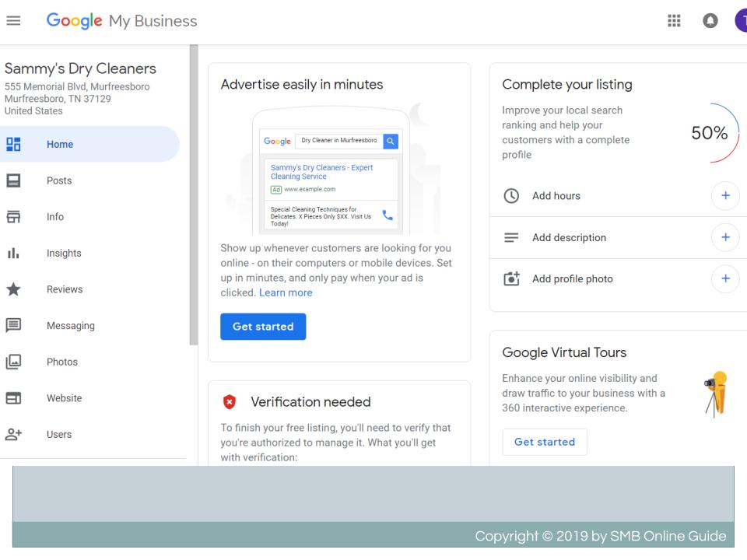747x560 pixels.
Task: Click the Reviews star icon
Action: 15,289
